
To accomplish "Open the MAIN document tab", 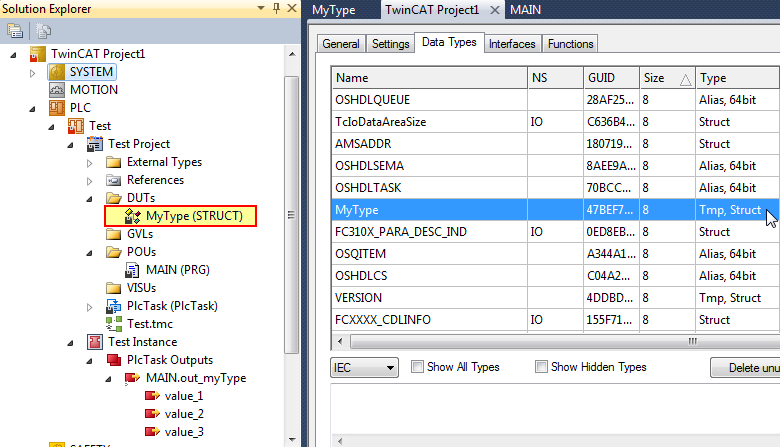I will pos(525,9).
